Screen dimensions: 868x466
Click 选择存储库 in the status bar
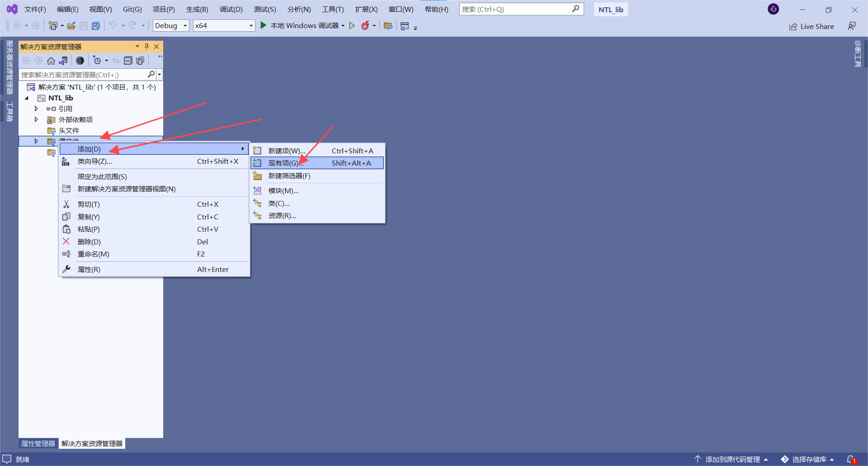(x=808, y=459)
